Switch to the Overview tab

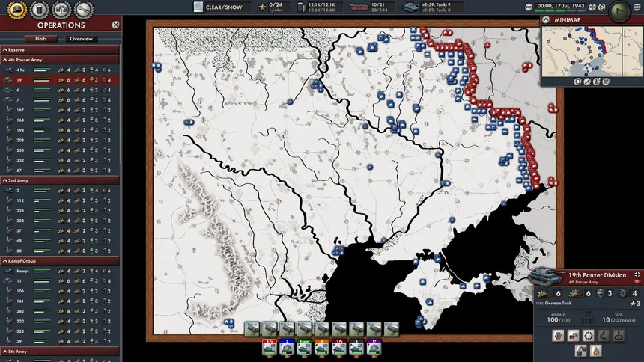tap(82, 39)
